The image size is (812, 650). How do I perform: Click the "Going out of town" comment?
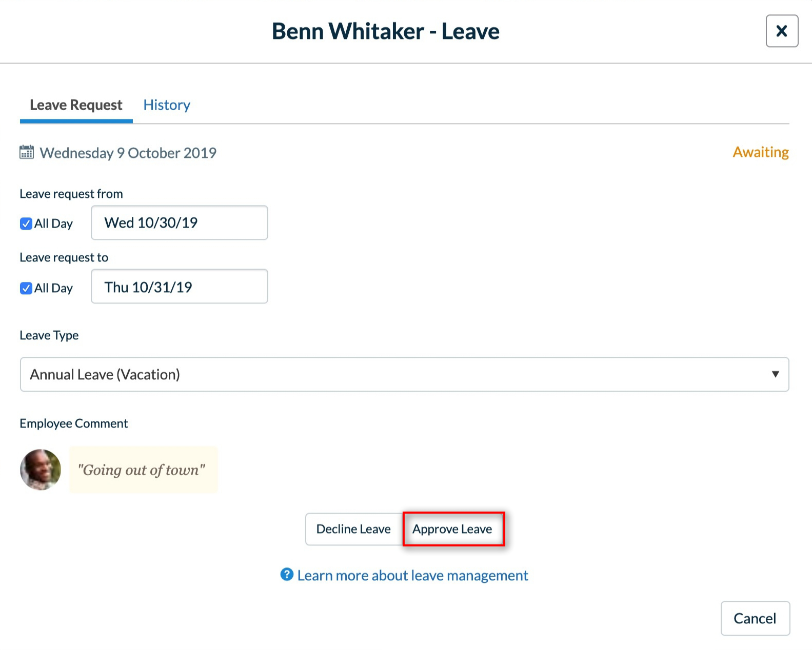142,470
